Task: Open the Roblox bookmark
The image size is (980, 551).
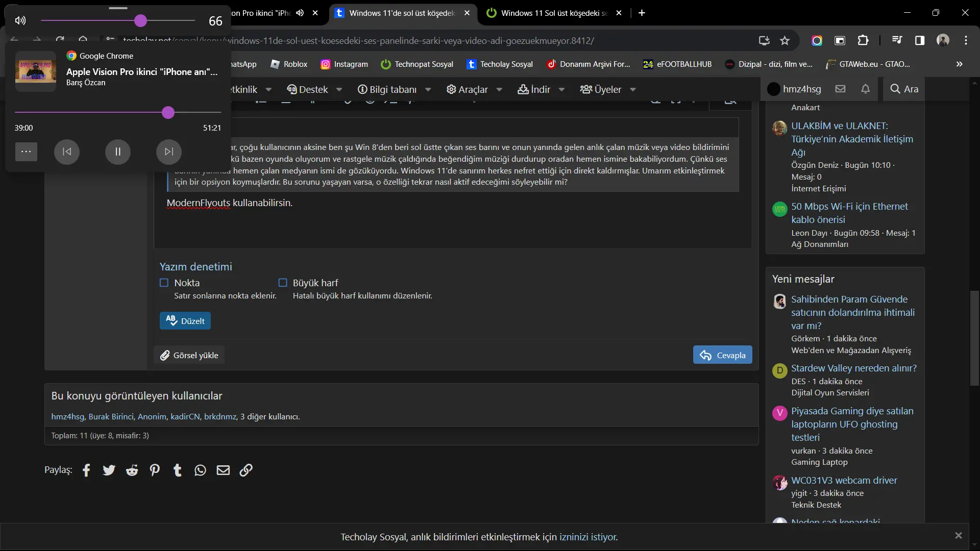Action: (289, 64)
